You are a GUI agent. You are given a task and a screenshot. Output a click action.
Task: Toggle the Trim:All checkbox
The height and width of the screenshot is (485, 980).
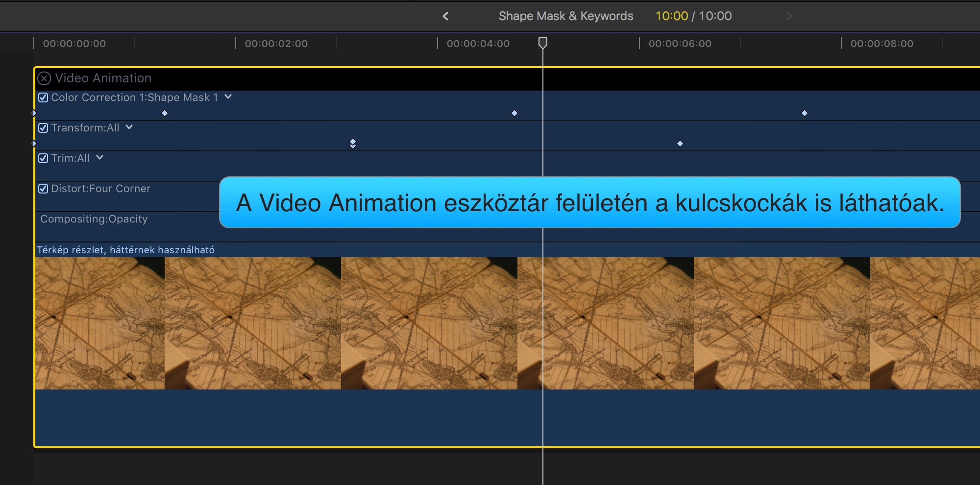click(x=43, y=158)
